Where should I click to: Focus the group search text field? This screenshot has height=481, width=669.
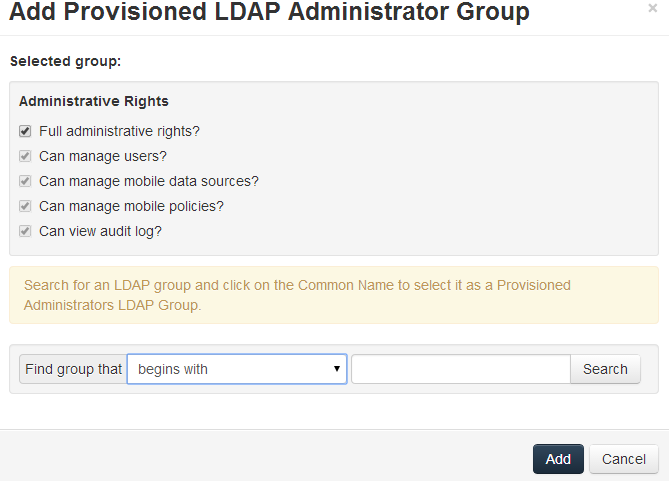(x=460, y=369)
